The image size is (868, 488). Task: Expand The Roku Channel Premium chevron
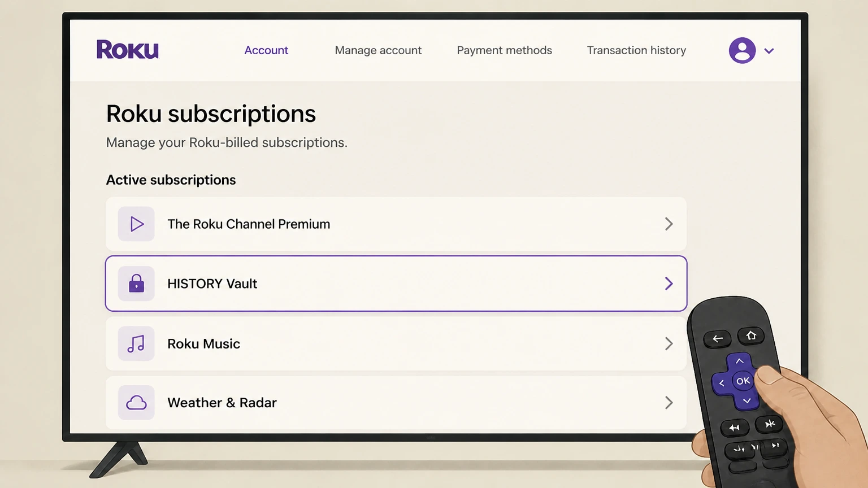[x=669, y=224]
